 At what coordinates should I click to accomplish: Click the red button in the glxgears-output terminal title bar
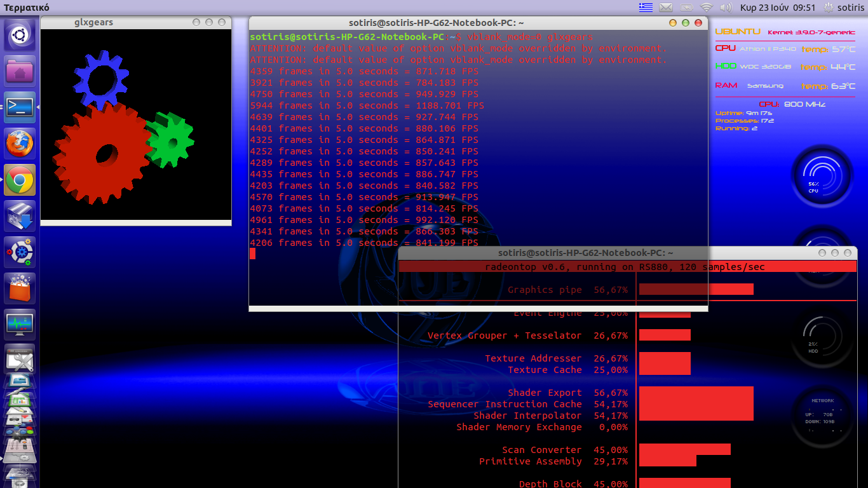pos(698,23)
